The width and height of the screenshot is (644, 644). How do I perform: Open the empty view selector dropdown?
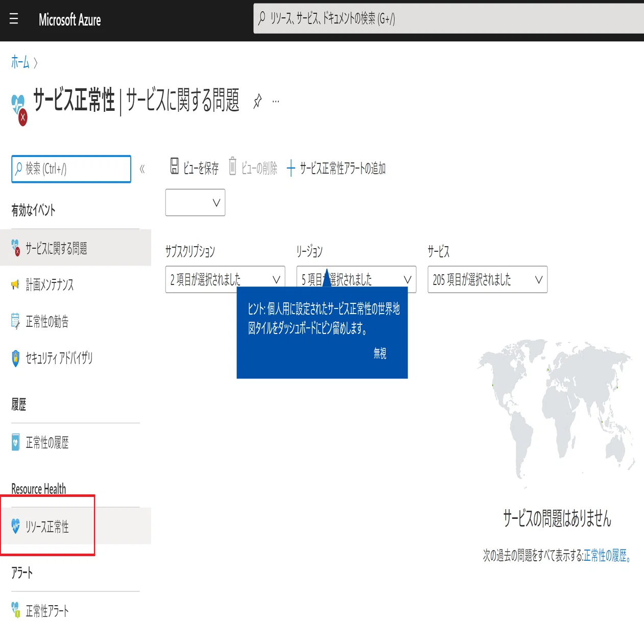(195, 202)
